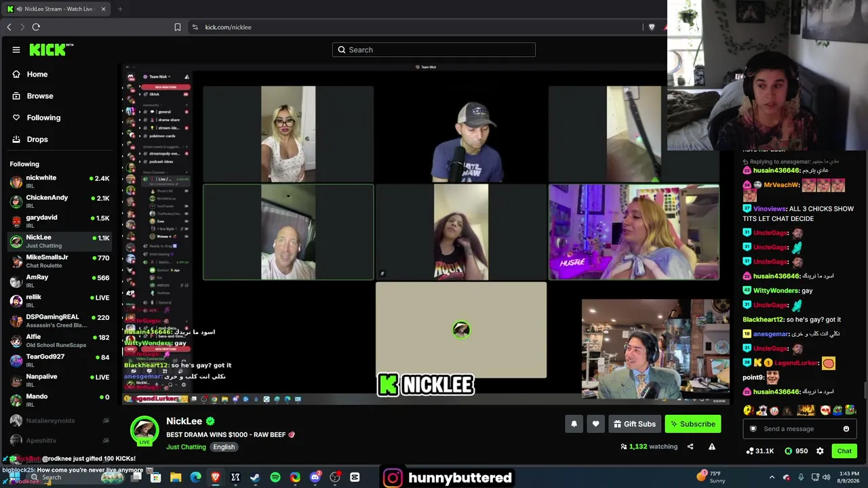Share the stream with share icon

pyautogui.click(x=690, y=447)
